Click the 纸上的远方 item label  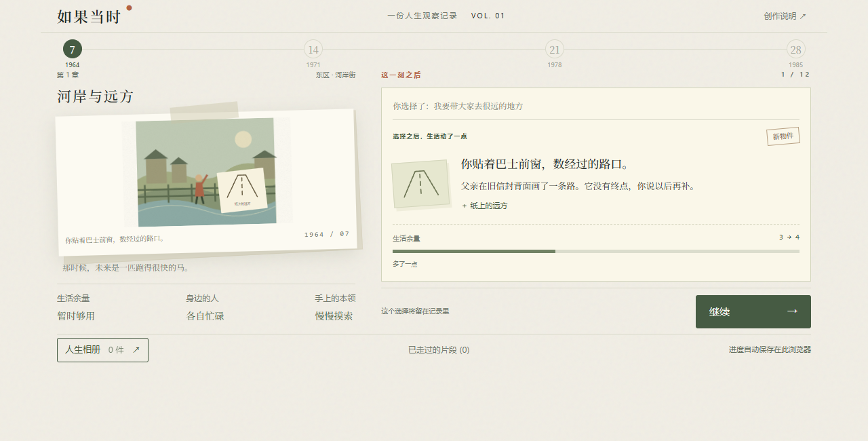click(x=485, y=206)
